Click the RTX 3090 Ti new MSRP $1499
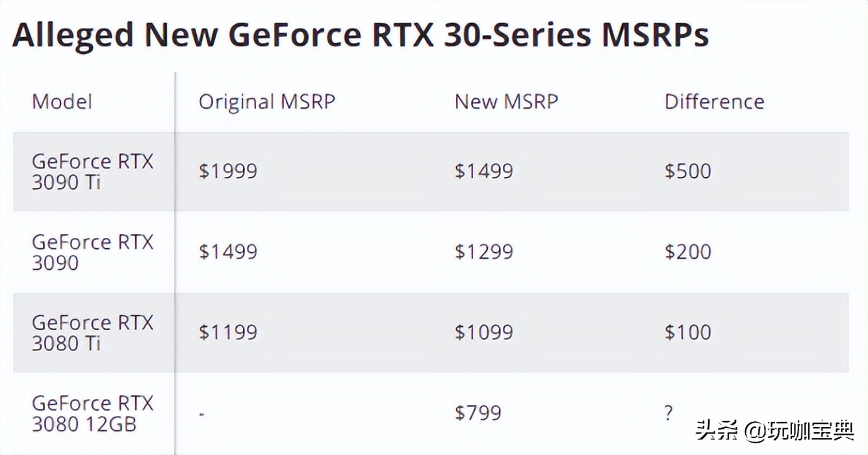Screen dimensions: 868x455 [x=484, y=172]
